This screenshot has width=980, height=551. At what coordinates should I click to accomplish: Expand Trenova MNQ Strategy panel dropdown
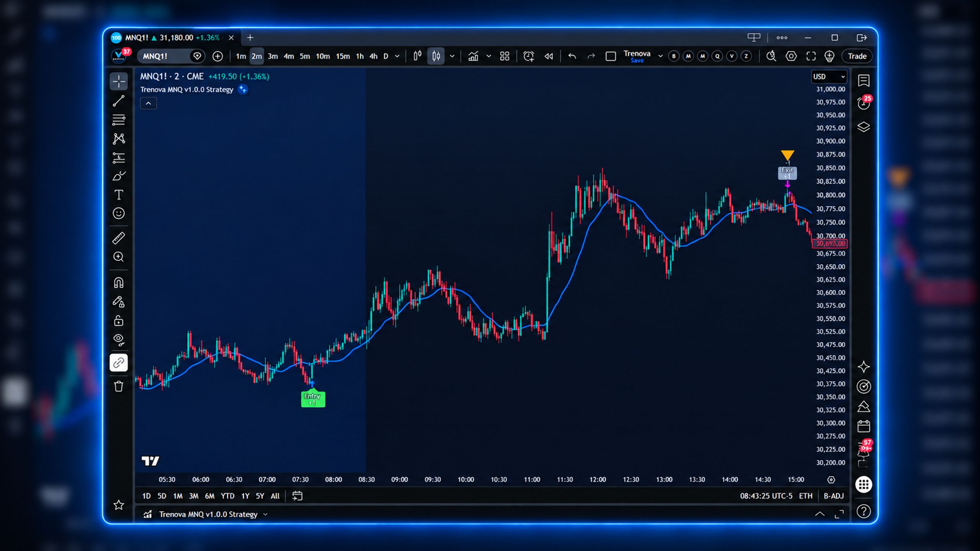tap(265, 515)
